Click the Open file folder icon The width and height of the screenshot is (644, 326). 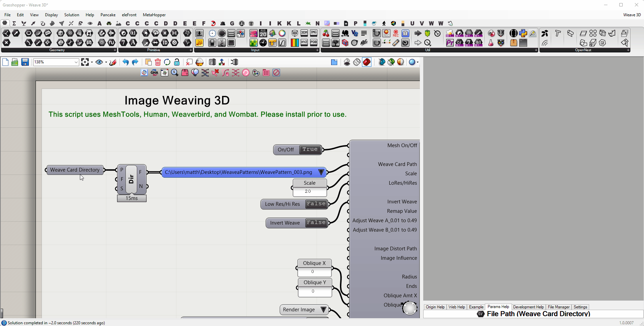pos(15,62)
